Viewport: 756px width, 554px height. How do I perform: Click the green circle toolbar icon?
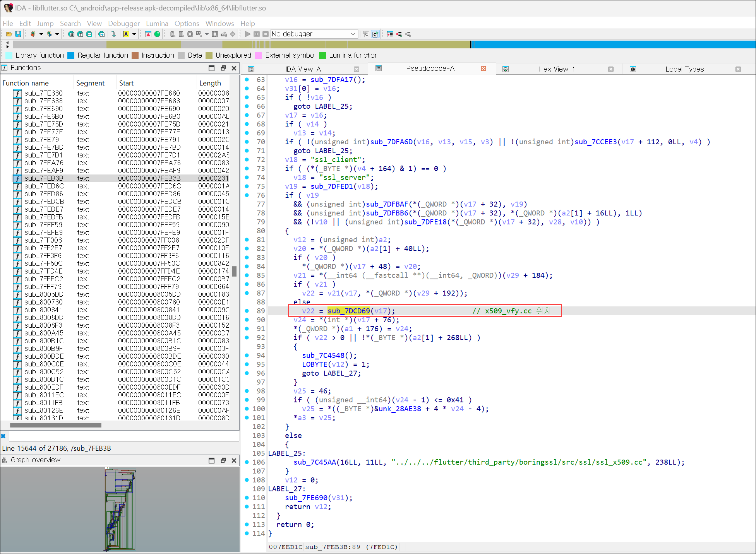click(157, 34)
